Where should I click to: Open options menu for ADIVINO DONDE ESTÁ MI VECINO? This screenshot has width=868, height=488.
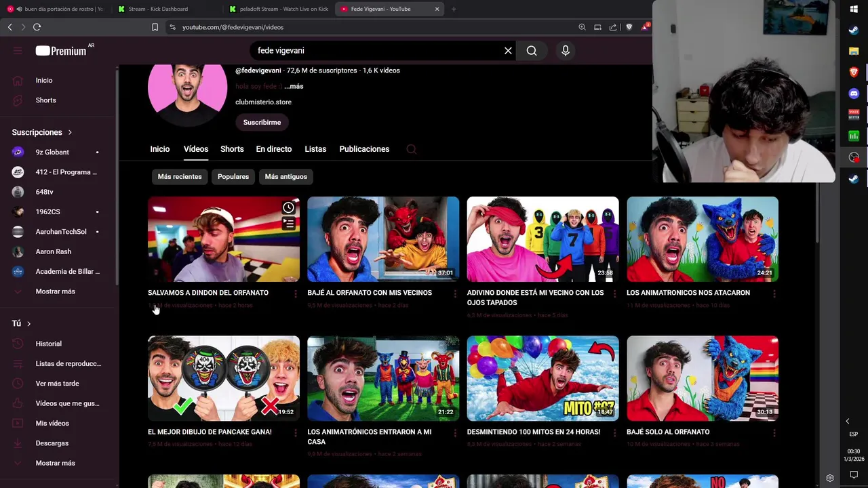[x=614, y=293]
